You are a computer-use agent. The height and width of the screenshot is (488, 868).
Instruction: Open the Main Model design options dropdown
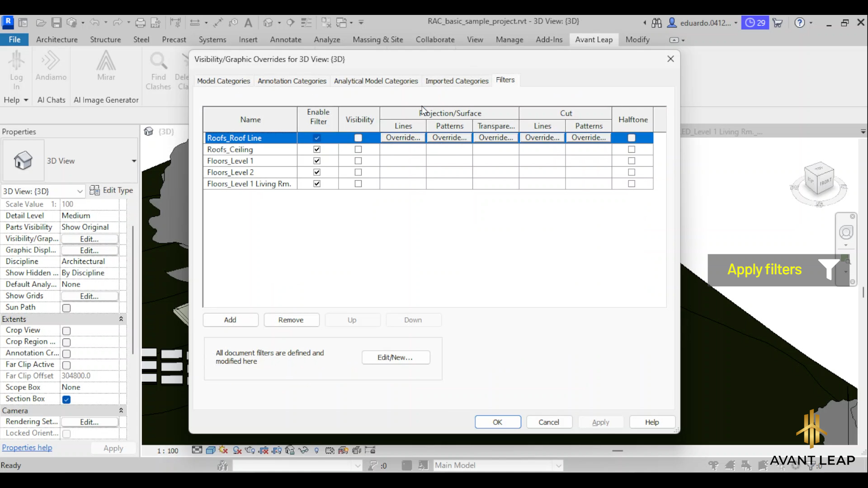pos(559,465)
